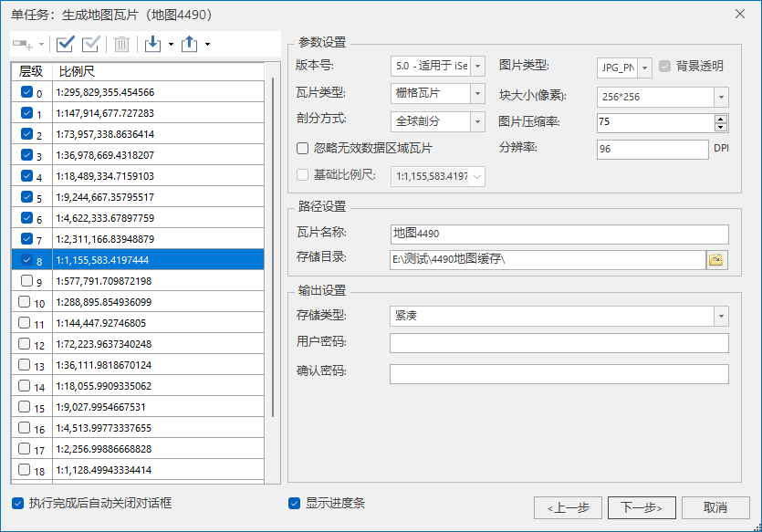Toggle ignore invalid data region tiles
Screen dimensions: 762x532
pyautogui.click(x=303, y=148)
